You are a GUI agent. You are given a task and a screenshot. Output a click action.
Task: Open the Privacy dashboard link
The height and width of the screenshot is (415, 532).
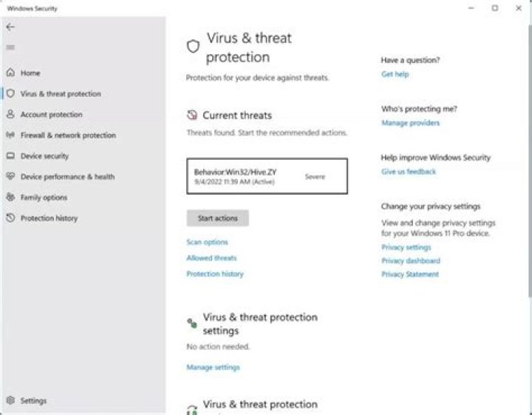(x=410, y=261)
